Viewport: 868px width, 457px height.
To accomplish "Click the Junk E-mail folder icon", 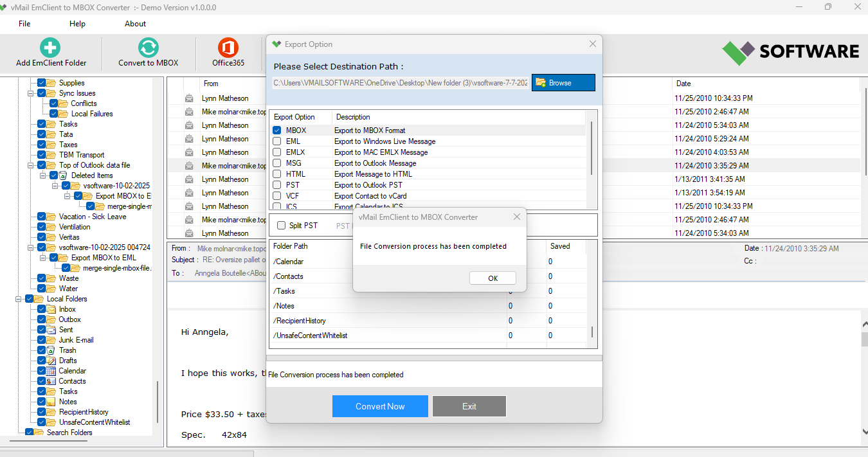I will (51, 340).
